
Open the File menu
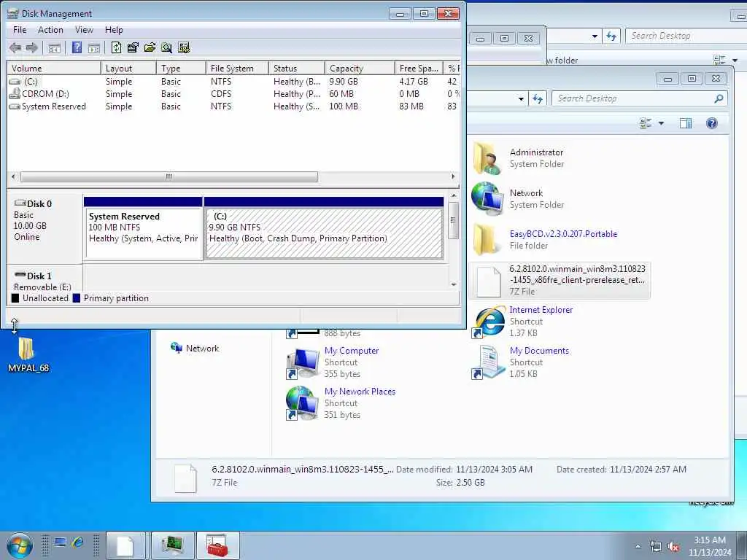click(x=20, y=29)
